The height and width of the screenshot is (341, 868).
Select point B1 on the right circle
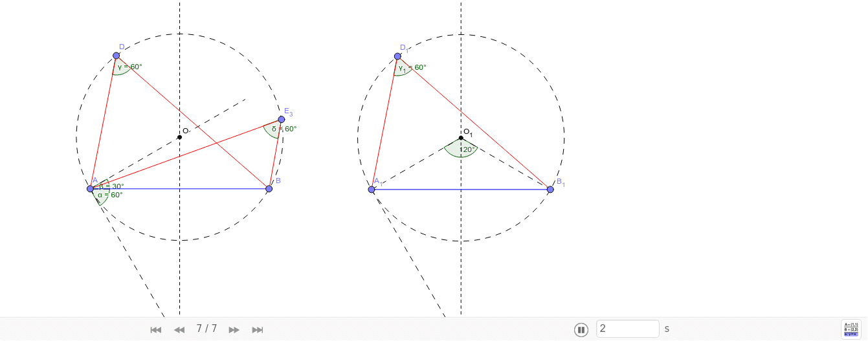tap(550, 190)
